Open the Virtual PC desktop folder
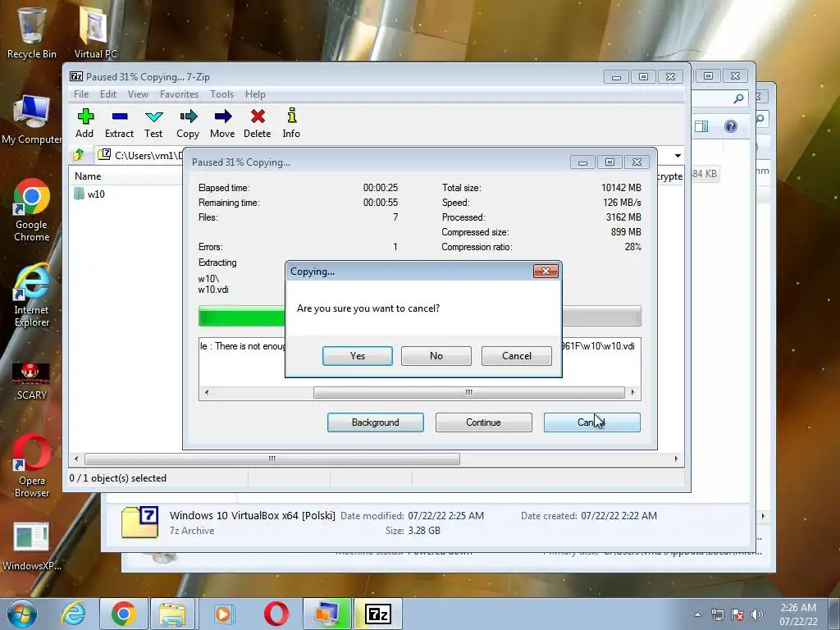Image resolution: width=840 pixels, height=630 pixels. pyautogui.click(x=95, y=32)
